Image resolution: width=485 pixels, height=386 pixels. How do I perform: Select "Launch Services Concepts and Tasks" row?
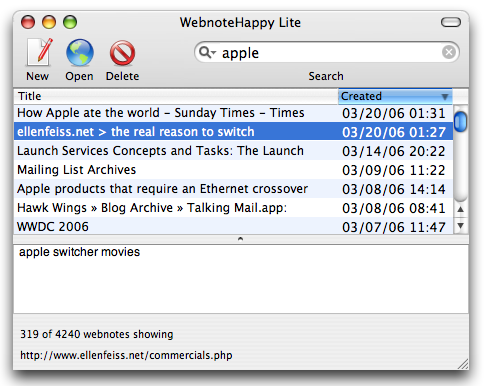(x=233, y=151)
